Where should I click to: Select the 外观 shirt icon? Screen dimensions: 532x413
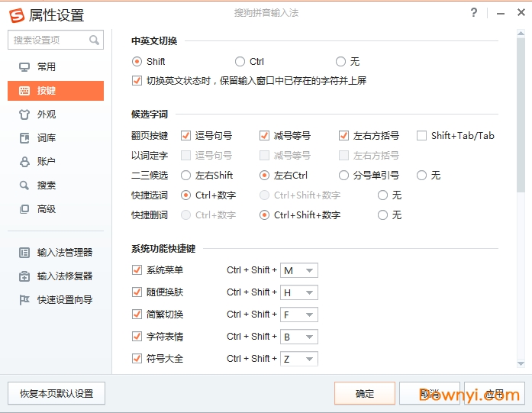tap(24, 115)
